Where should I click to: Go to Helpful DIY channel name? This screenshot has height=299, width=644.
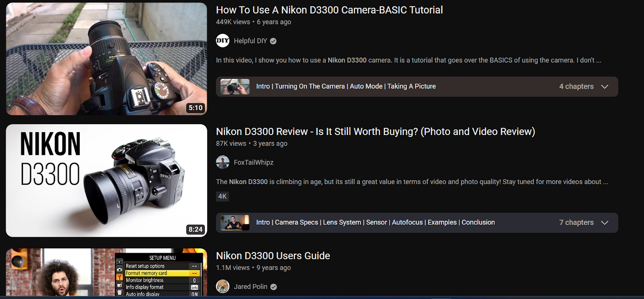(x=250, y=41)
